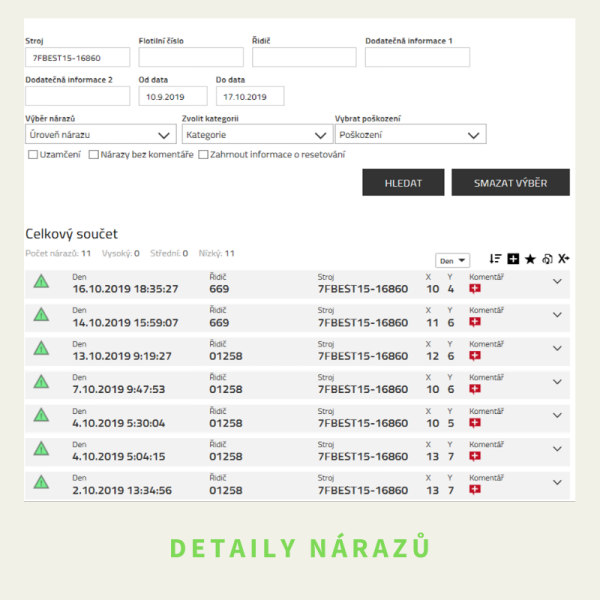Click the sort order icon
Screen dimensions: 600x600
pos(496,259)
